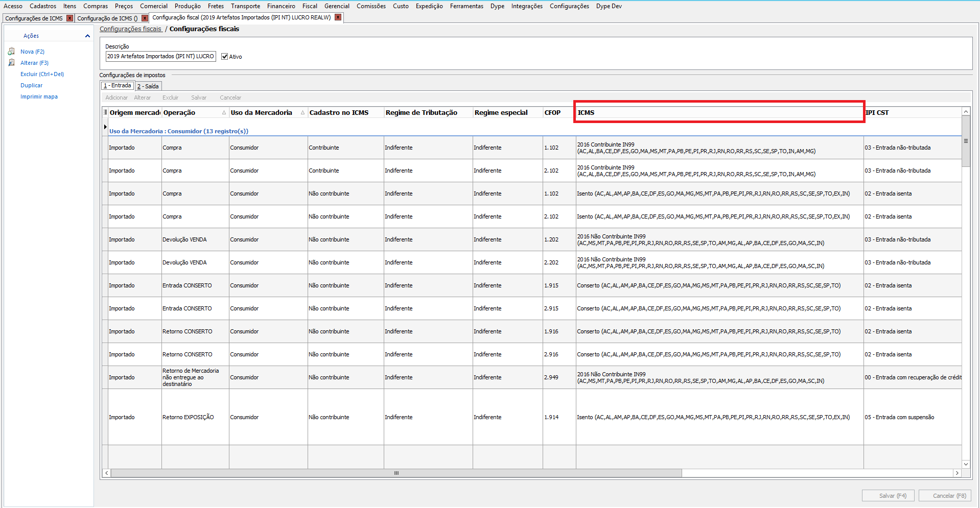Click Excluir (Ctrl+Del) in Ações
This screenshot has height=508, width=980.
point(42,74)
